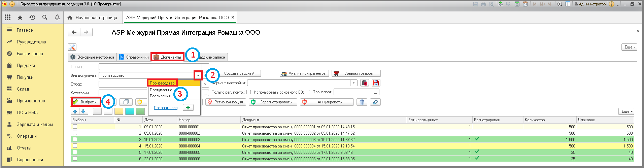
Task: Open the Еще menu above the table
Action: [626, 111]
